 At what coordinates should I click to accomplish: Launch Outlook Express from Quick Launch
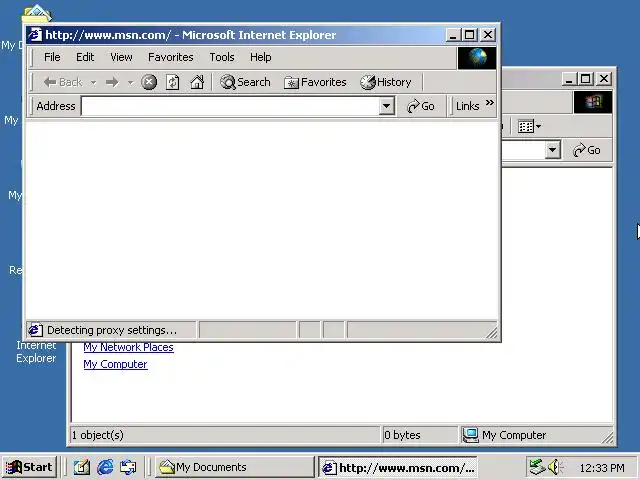click(128, 467)
